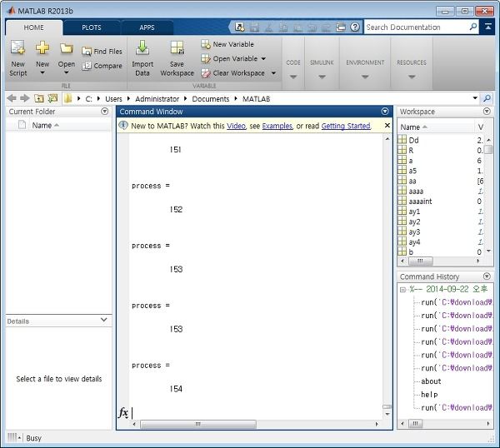Switch to the APPS tab
Image resolution: width=500 pixels, height=448 pixels.
[147, 27]
